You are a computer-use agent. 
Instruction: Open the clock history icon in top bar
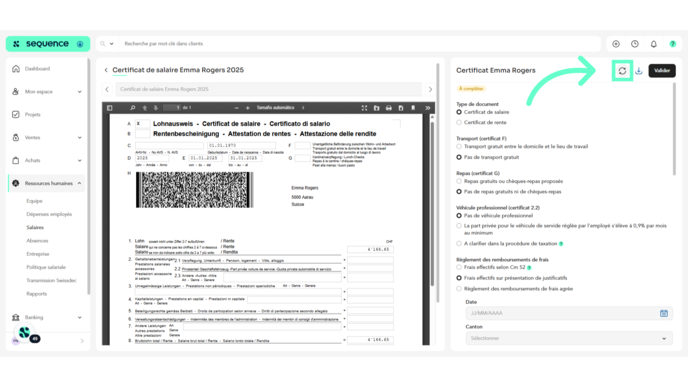[635, 44]
